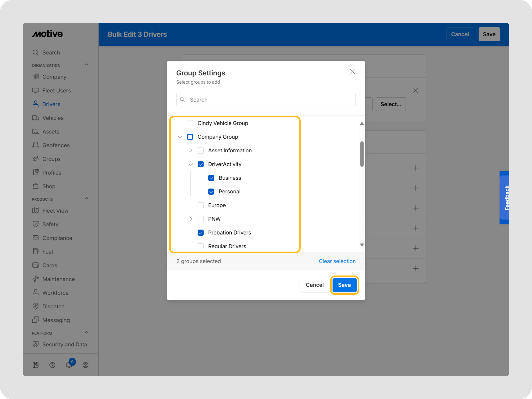Open the user profile icon in sidebar

pos(85,365)
